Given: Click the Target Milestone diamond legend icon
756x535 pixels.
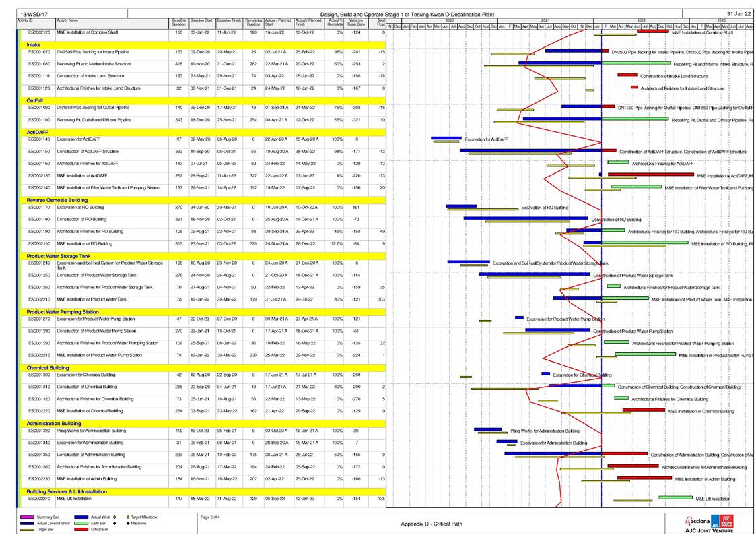Looking at the screenshot, I should [x=128, y=517].
